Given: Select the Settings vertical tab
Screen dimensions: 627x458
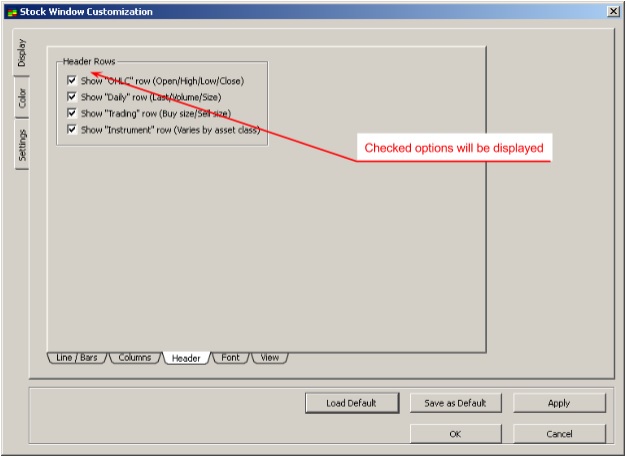Looking at the screenshot, I should pos(22,145).
